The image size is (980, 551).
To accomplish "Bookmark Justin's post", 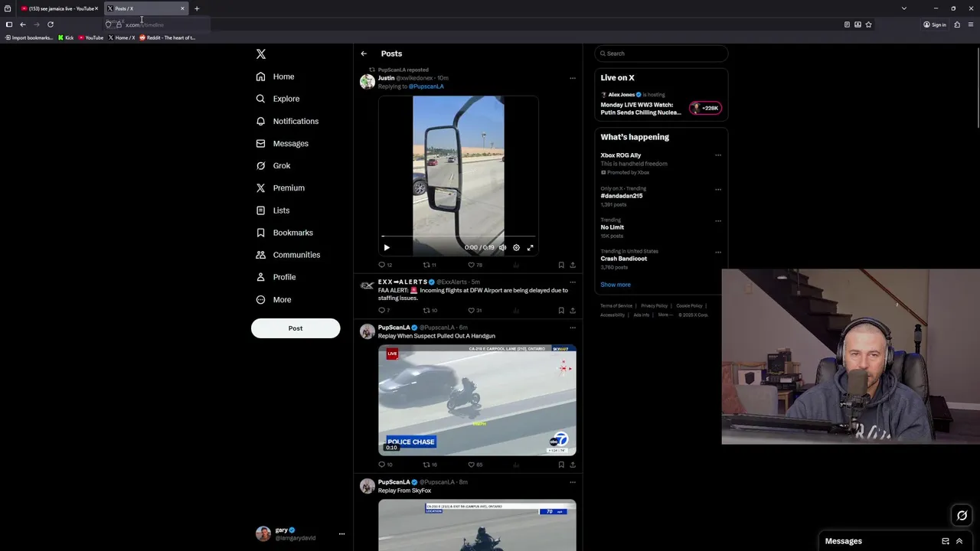I will tap(561, 265).
